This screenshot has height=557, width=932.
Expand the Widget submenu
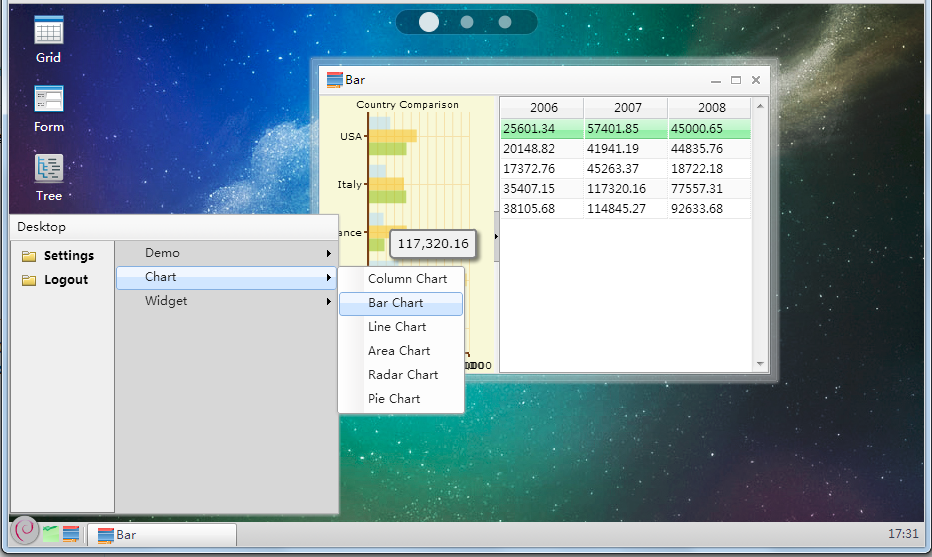(226, 301)
